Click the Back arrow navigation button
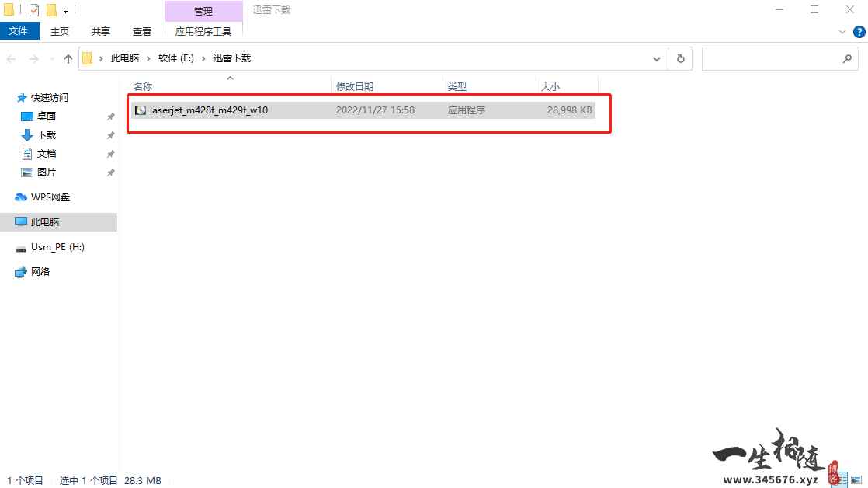The width and height of the screenshot is (868, 488). (12, 59)
